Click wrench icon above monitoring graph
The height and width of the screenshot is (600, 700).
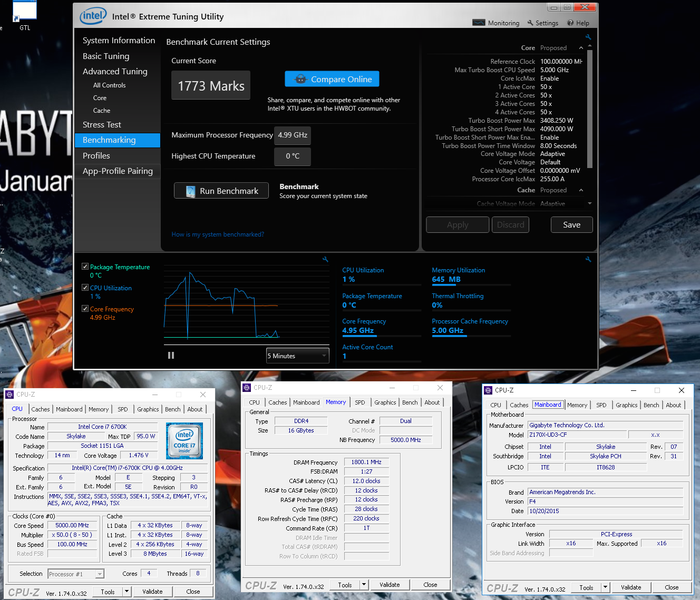[325, 259]
